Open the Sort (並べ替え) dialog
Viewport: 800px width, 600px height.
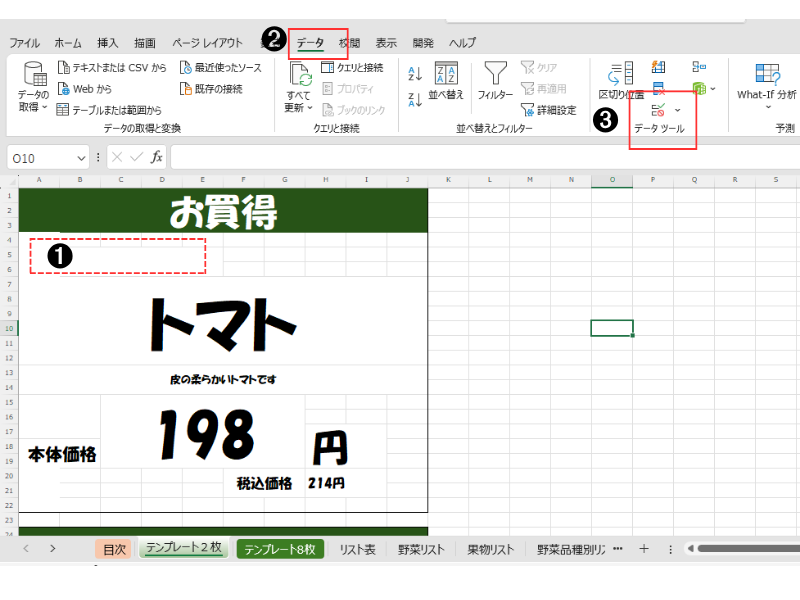coord(447,80)
